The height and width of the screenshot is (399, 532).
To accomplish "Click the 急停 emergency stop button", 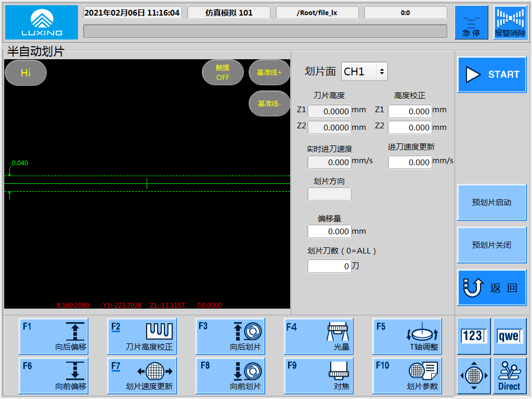I will [x=471, y=22].
